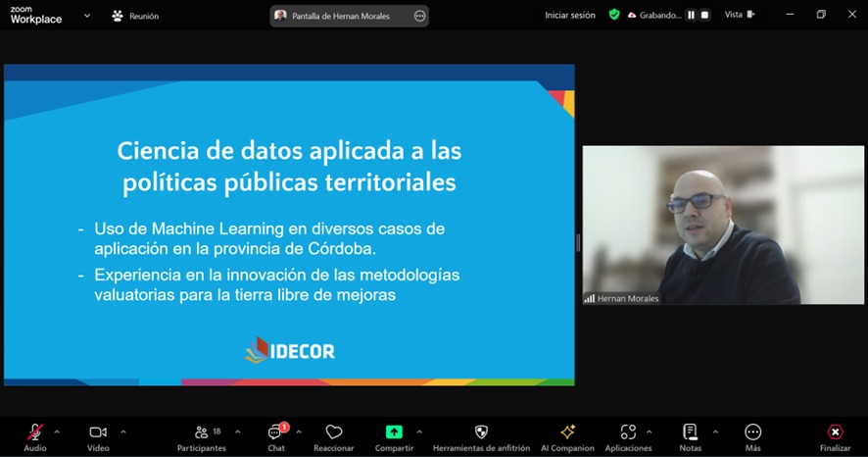The height and width of the screenshot is (457, 868).
Task: Open the Participantes panel
Action: pyautogui.click(x=202, y=436)
